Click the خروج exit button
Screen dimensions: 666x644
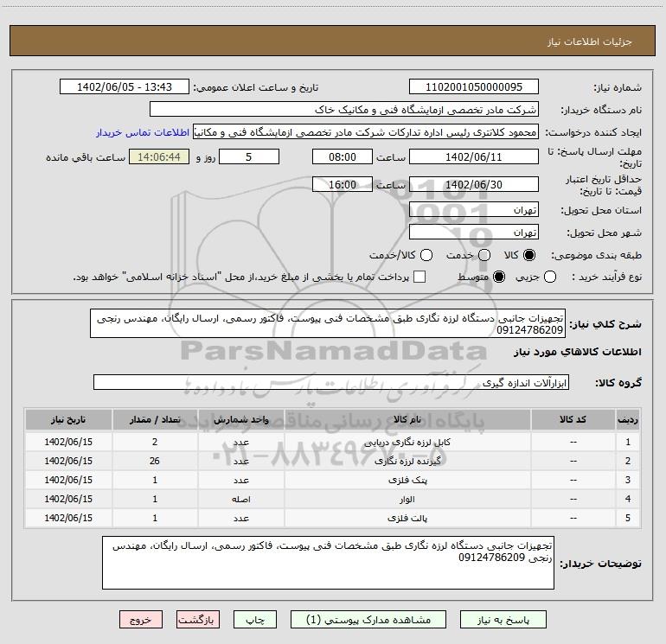click(141, 620)
